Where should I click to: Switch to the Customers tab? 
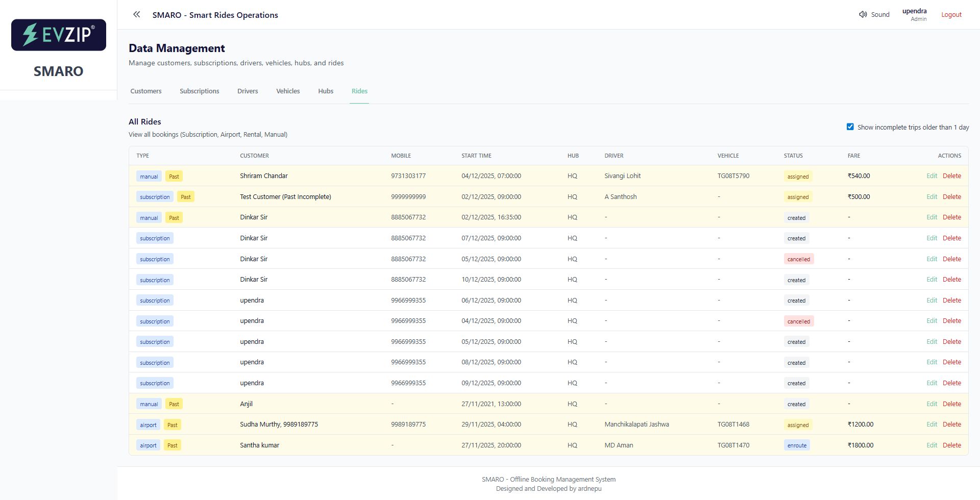pyautogui.click(x=146, y=91)
